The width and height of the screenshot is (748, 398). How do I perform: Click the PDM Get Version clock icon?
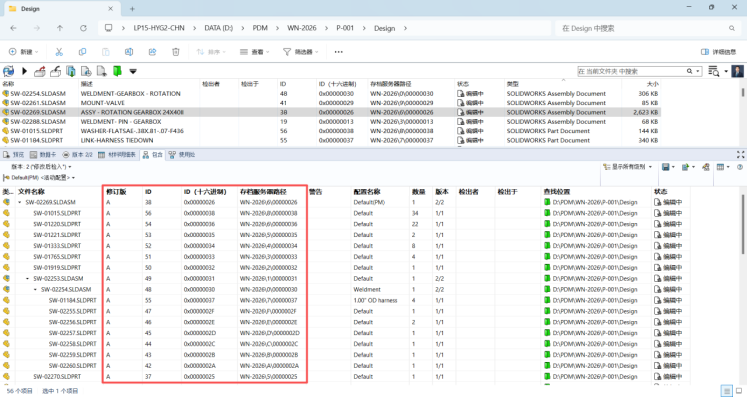click(x=86, y=71)
